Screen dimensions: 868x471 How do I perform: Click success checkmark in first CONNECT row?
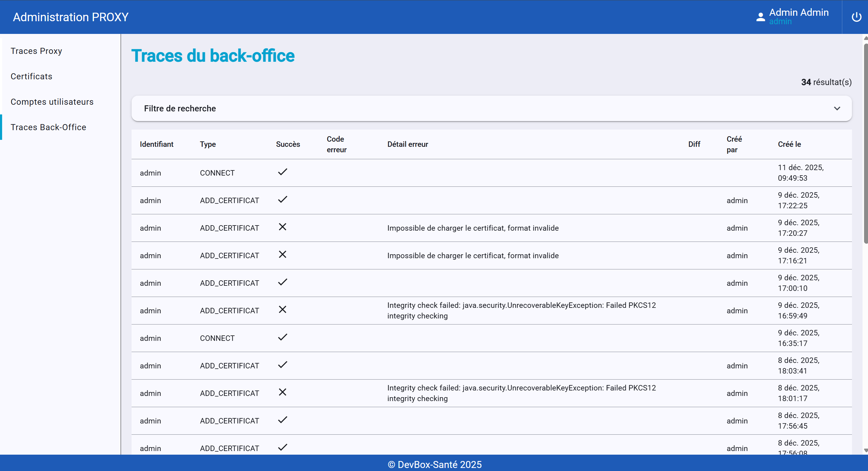click(x=282, y=172)
